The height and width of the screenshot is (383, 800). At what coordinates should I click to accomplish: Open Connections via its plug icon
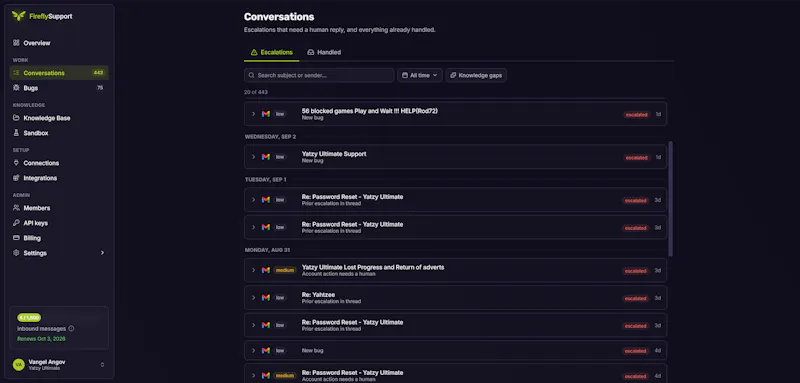pos(16,163)
